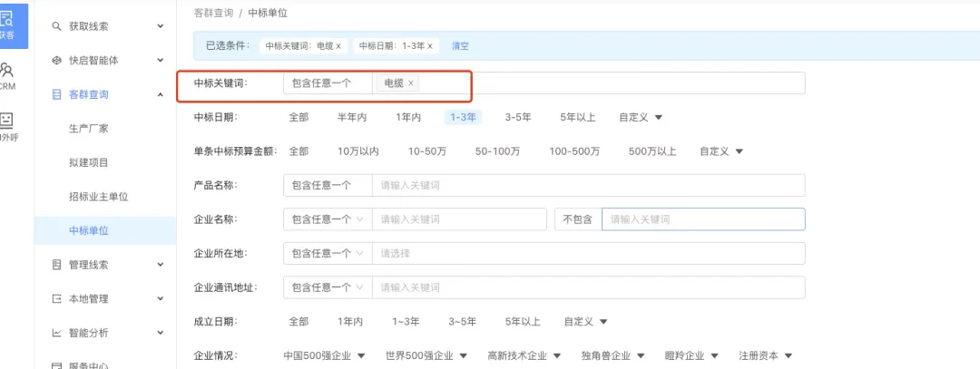Expand the 智能分析 menu

(160, 333)
